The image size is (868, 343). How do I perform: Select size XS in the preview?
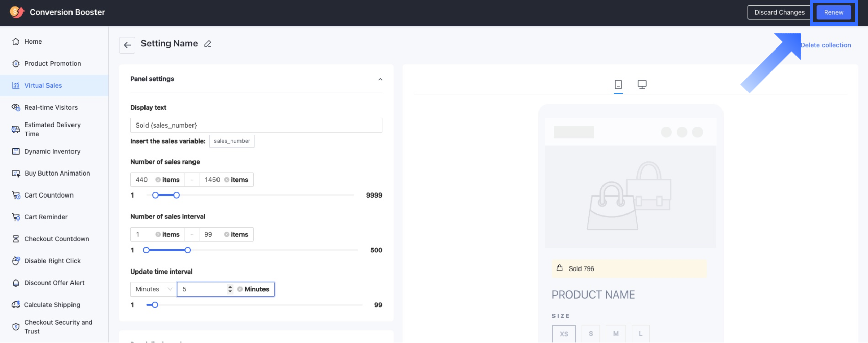564,334
